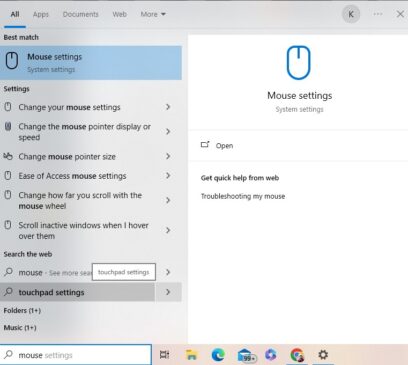
Task: Close the search panel
Action: click(400, 14)
